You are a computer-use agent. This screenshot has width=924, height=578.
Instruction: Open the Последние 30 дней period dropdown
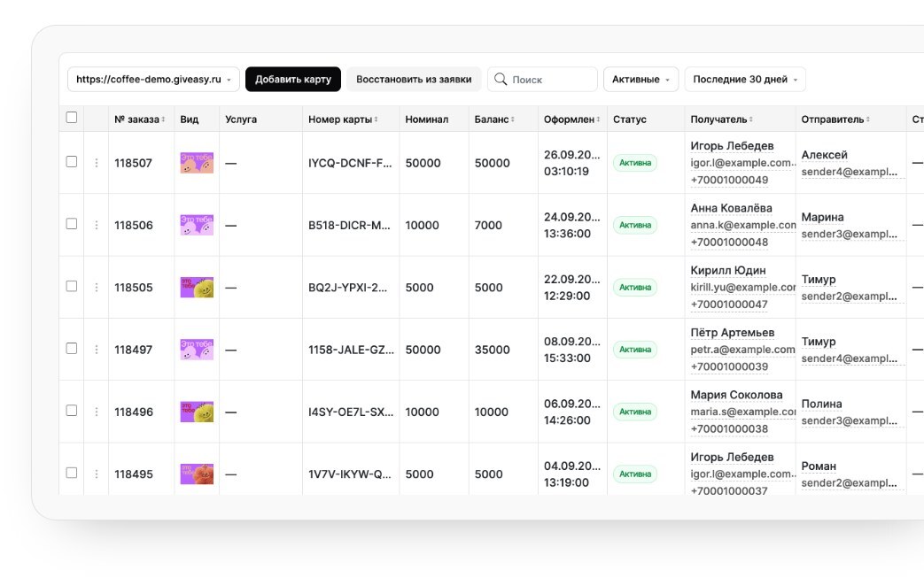(745, 80)
